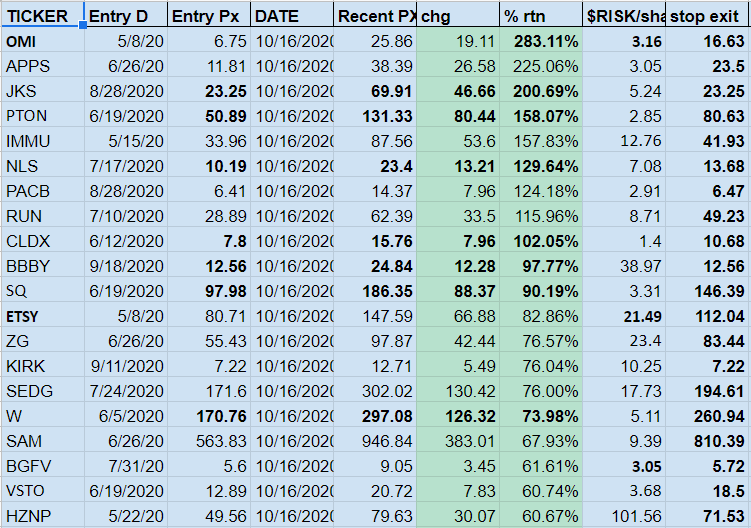Click W recent price 297.08
Viewport: 751px width, 528px height.
click(375, 415)
